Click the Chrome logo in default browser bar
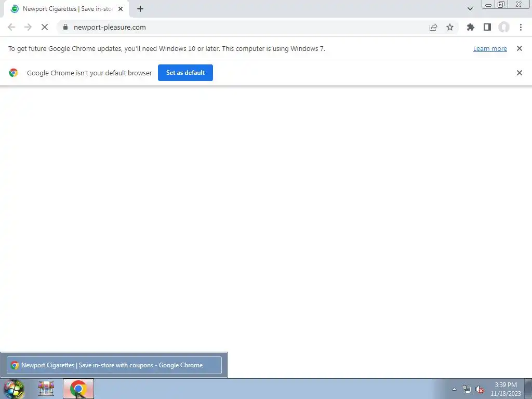The width and height of the screenshot is (532, 399). [14, 73]
